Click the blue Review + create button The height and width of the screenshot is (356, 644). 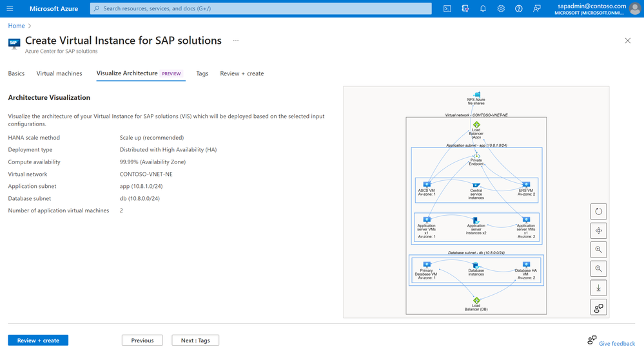tap(38, 341)
